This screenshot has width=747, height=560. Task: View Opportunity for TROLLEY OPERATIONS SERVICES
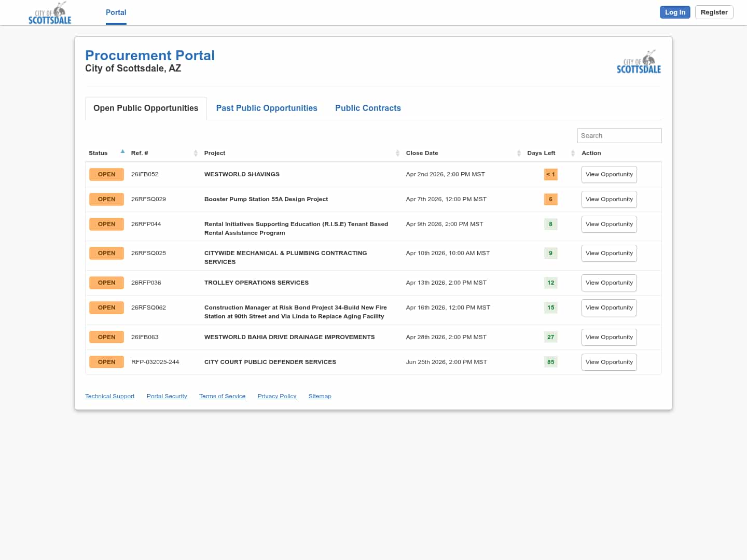click(x=609, y=283)
